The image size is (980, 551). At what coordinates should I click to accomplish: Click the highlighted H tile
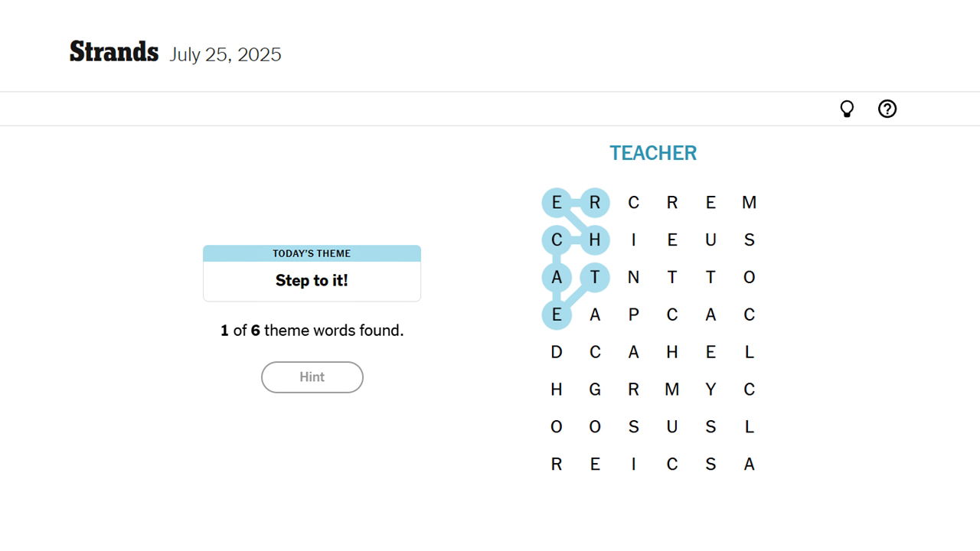pyautogui.click(x=595, y=240)
